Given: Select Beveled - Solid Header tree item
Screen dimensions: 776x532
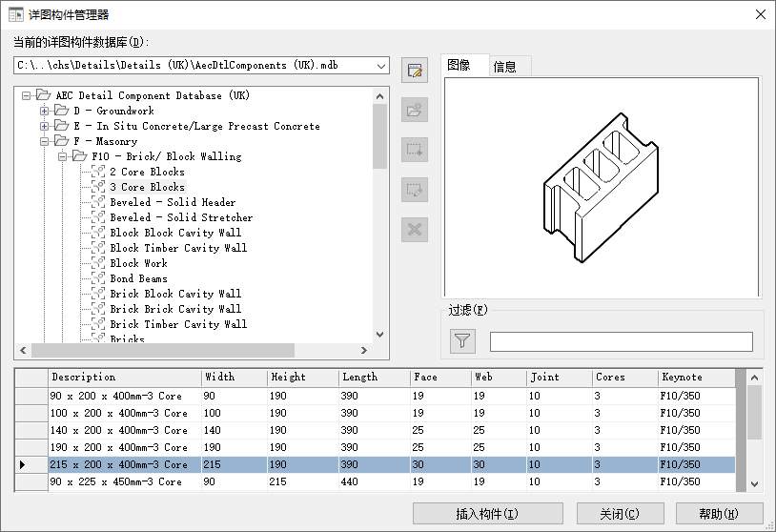Looking at the screenshot, I should 173,202.
